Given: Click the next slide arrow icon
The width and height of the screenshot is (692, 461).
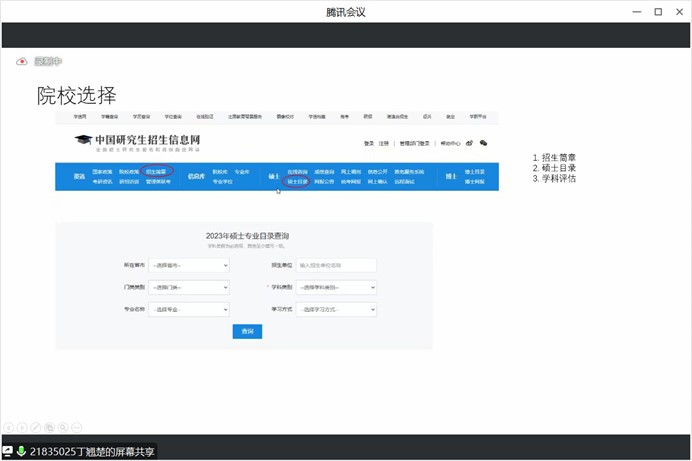Looking at the screenshot, I should coord(22,427).
